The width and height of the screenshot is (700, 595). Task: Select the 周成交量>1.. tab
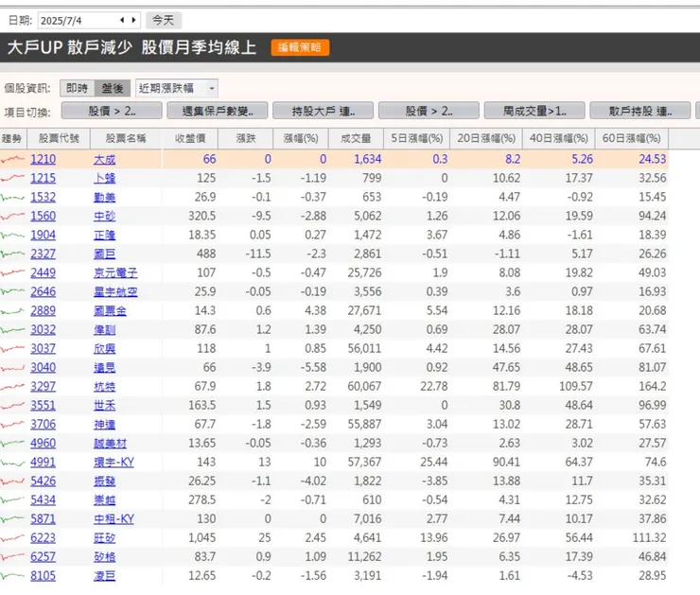point(534,111)
